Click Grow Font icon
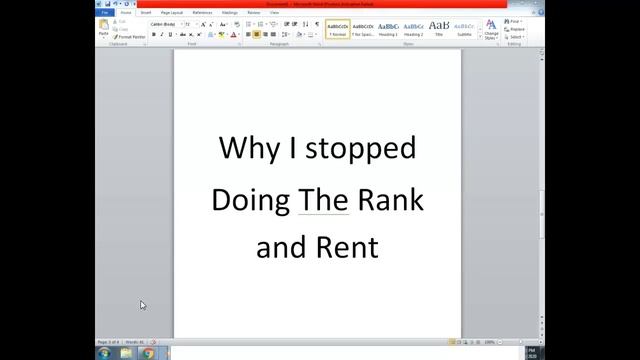Screen dimensions: 640x360 coord(203,24)
